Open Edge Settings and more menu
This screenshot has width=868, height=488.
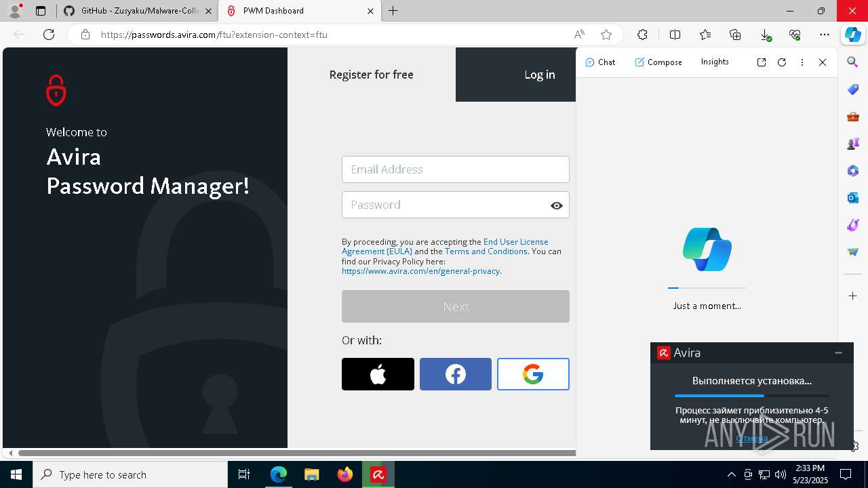click(825, 35)
